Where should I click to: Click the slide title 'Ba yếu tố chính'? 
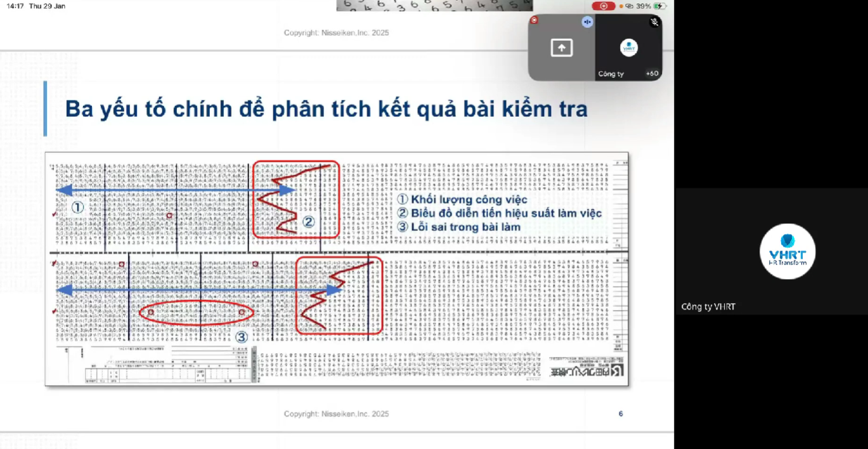(326, 109)
